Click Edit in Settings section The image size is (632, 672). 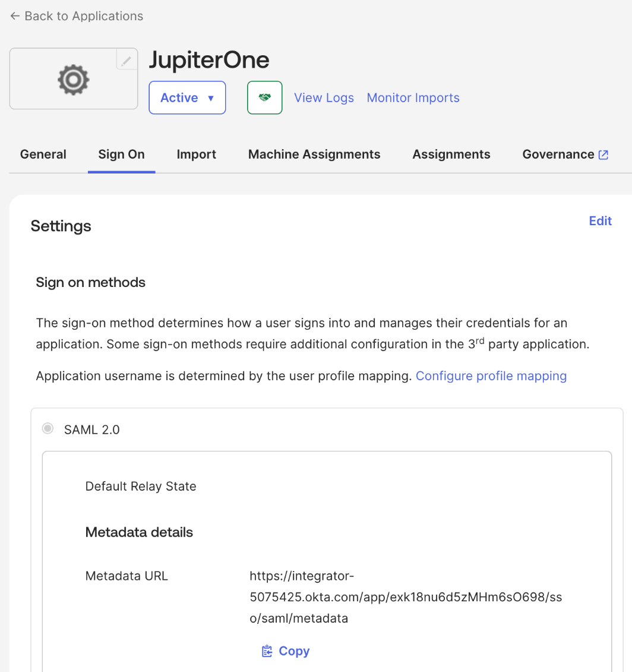point(601,221)
